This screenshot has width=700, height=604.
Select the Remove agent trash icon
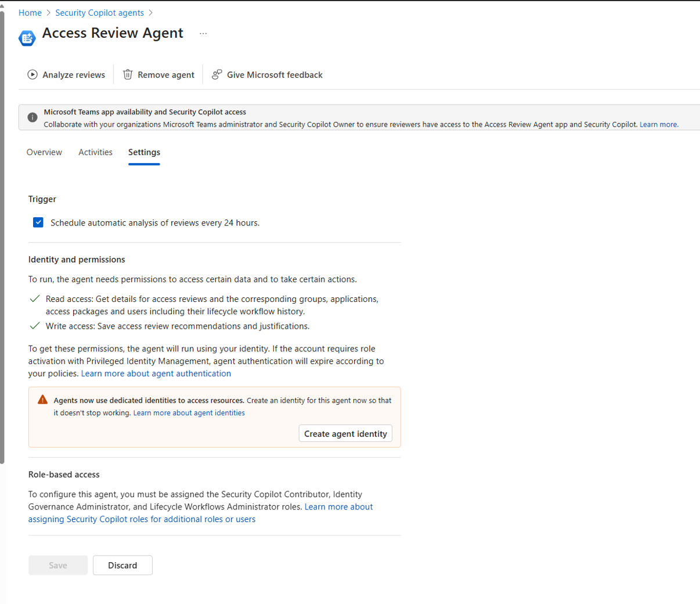[x=127, y=74]
